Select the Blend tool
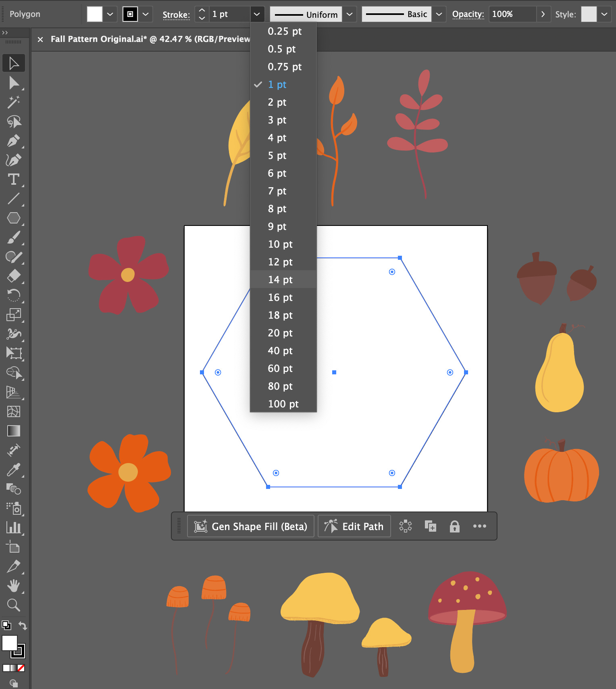Image resolution: width=616 pixels, height=689 pixels. pos(14,489)
